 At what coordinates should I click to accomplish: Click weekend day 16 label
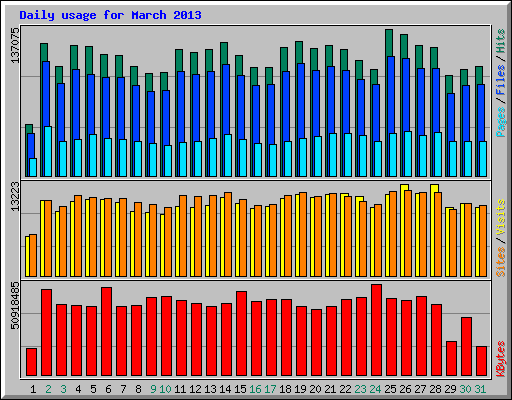[x=255, y=389]
